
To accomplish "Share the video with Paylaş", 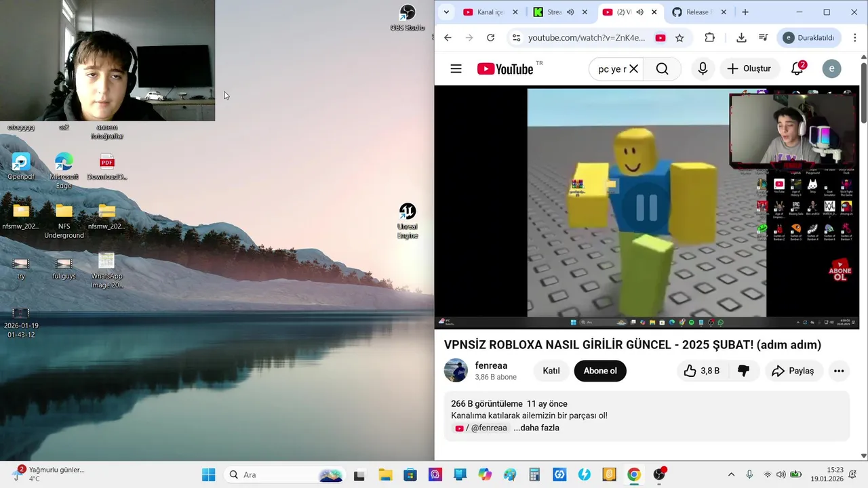I will tap(793, 371).
